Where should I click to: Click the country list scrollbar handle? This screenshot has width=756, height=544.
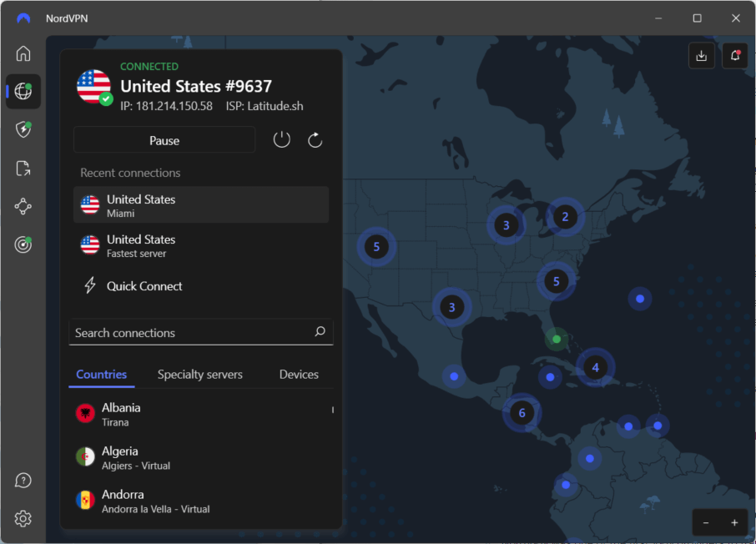pos(333,410)
